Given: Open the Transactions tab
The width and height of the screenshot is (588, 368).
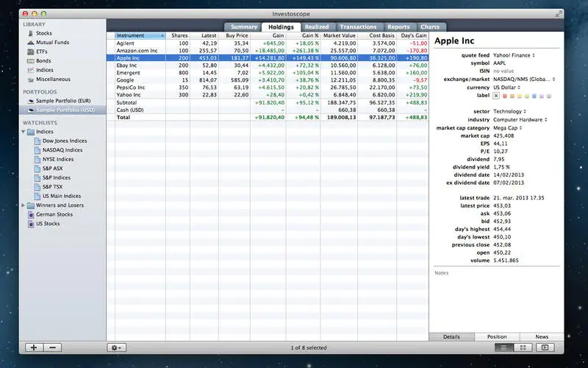Looking at the screenshot, I should pos(358,27).
